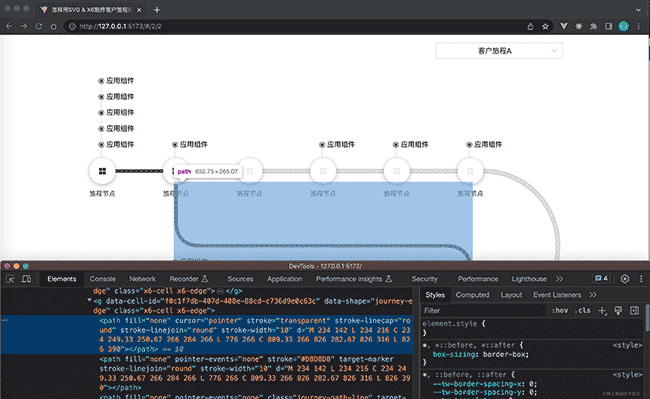Open the Sources tab
The width and height of the screenshot is (650, 399).
pyautogui.click(x=240, y=279)
